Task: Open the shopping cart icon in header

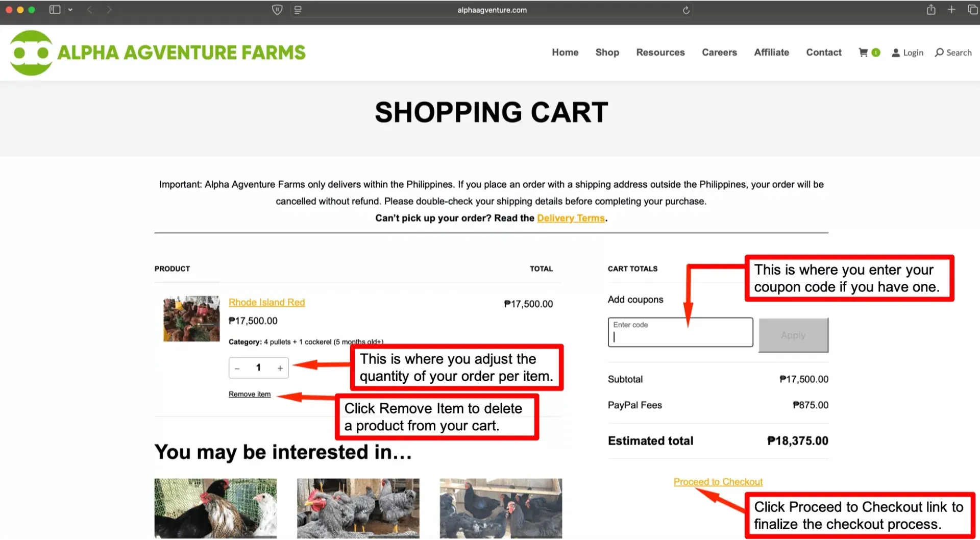Action: tap(863, 53)
